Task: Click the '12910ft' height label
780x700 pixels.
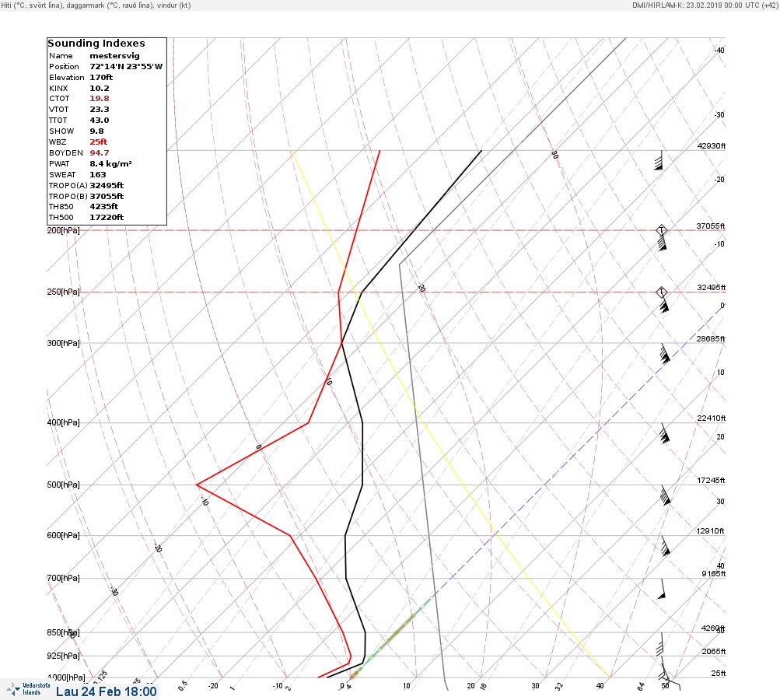Action: pyautogui.click(x=710, y=531)
